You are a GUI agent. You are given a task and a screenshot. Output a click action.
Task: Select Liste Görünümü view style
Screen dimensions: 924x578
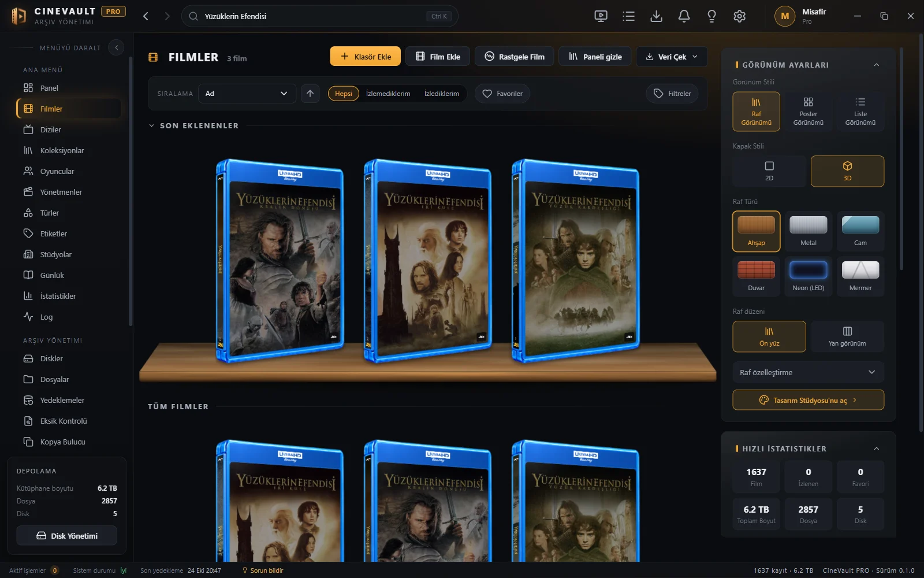[860, 112]
